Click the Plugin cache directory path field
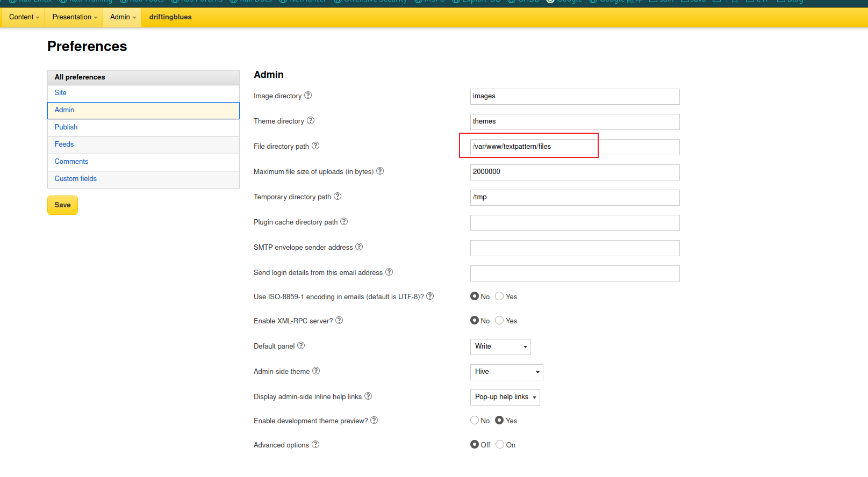The width and height of the screenshot is (868, 477). (x=575, y=223)
